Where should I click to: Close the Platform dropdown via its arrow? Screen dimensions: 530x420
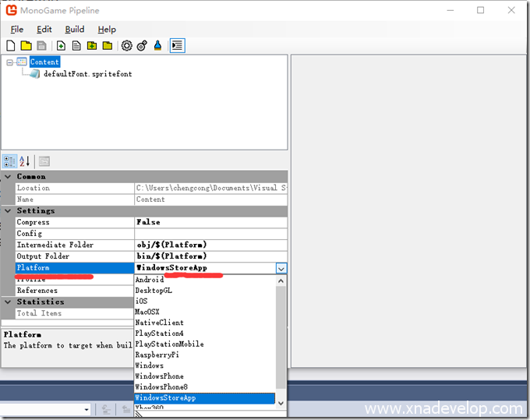tap(281, 268)
